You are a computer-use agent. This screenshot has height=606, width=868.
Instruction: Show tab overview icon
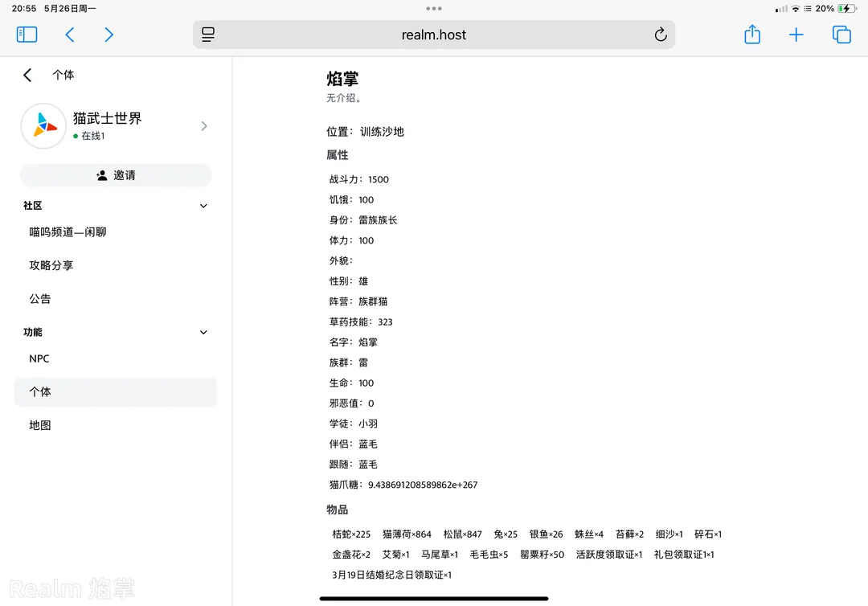[841, 35]
